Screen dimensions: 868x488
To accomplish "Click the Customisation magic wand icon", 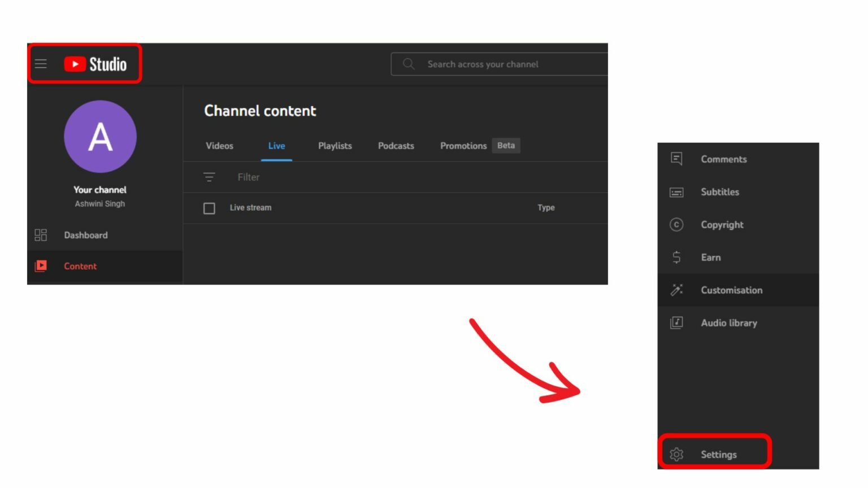I will point(676,290).
